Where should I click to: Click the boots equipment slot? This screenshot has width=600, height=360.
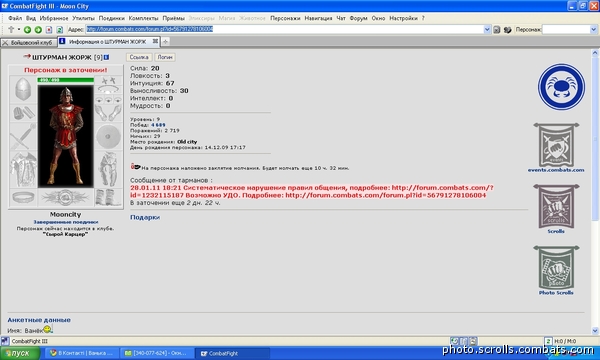(x=108, y=198)
